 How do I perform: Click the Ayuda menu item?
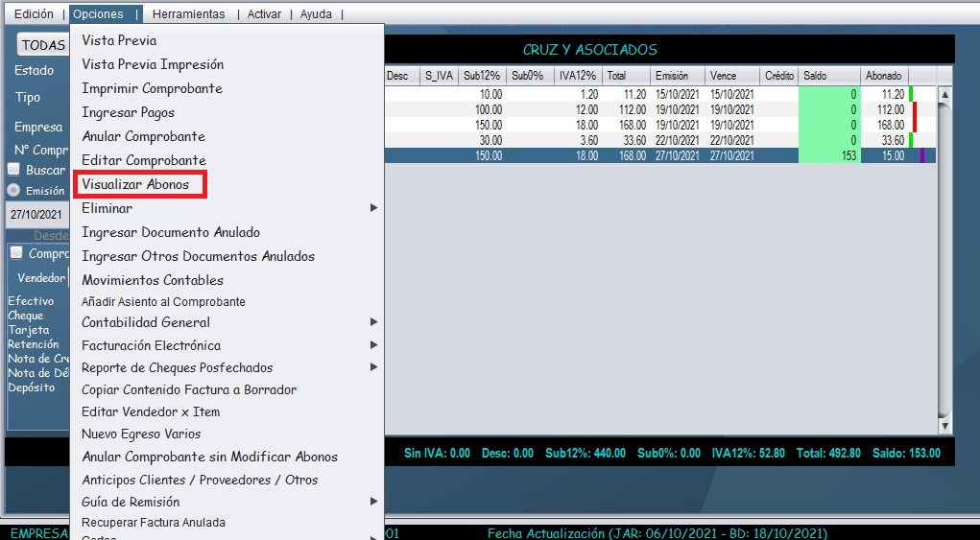(316, 14)
